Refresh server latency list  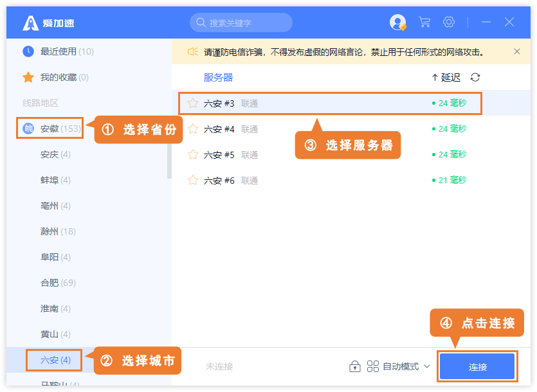click(475, 77)
